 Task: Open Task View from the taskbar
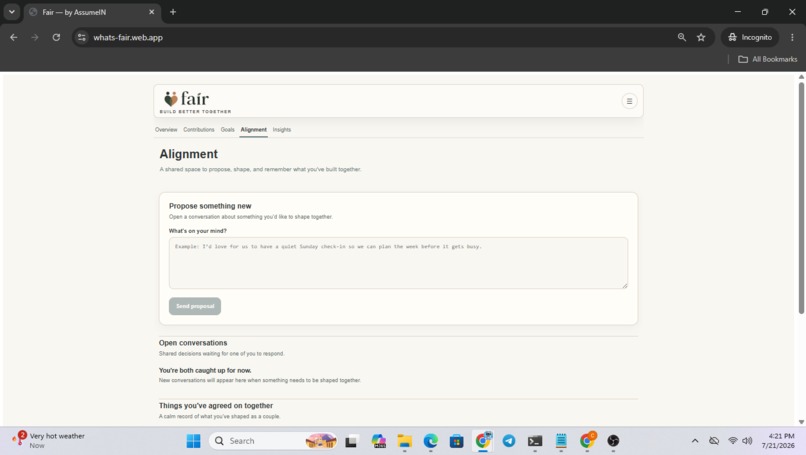coord(351,441)
